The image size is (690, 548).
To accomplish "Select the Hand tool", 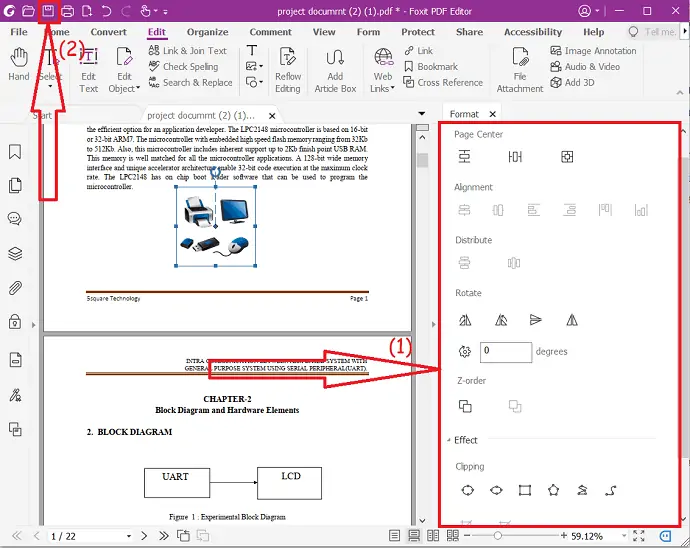I will point(18,65).
